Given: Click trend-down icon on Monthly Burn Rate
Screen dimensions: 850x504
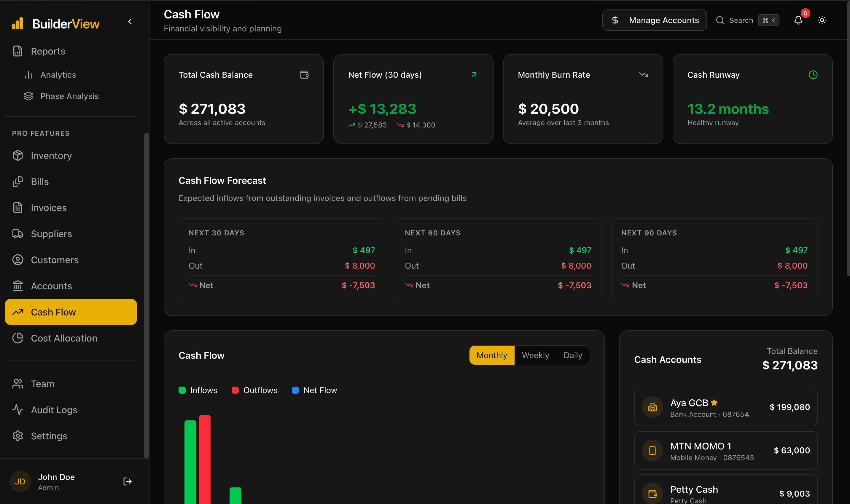Looking at the screenshot, I should tap(644, 75).
